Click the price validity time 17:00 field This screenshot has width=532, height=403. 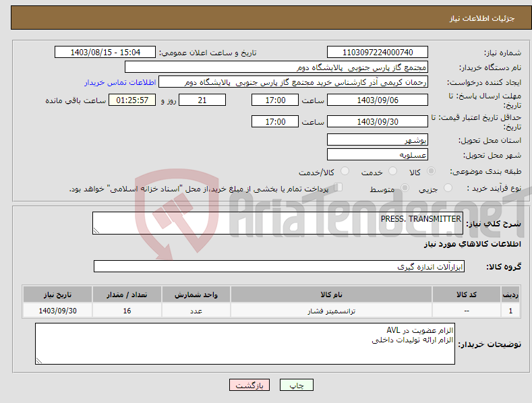[275, 121]
